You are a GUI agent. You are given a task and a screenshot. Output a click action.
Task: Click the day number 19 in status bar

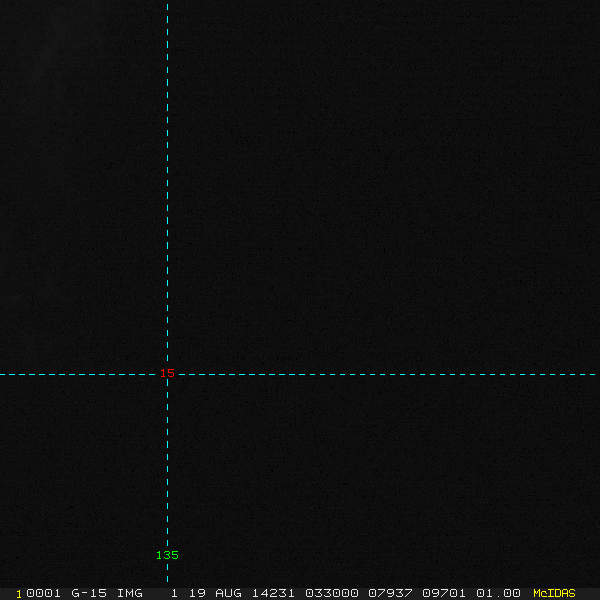(197, 593)
